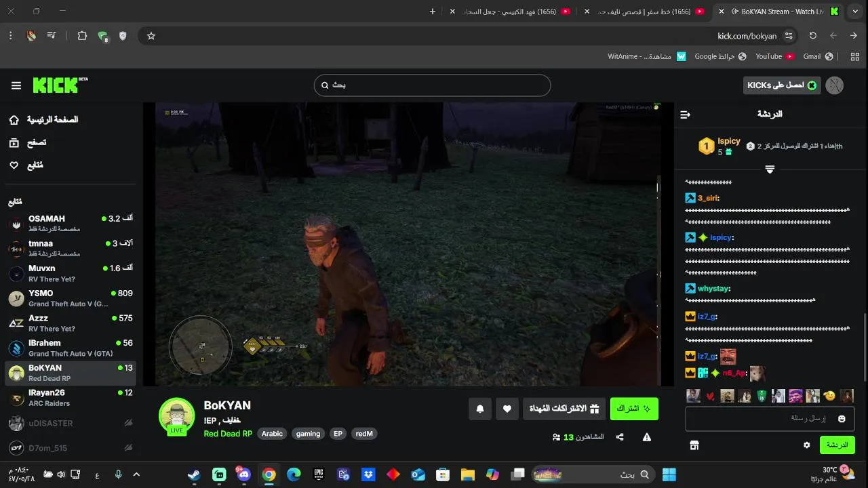Open the Gmail bookmark
Image resolution: width=868 pixels, height=488 pixels.
pyautogui.click(x=818, y=56)
